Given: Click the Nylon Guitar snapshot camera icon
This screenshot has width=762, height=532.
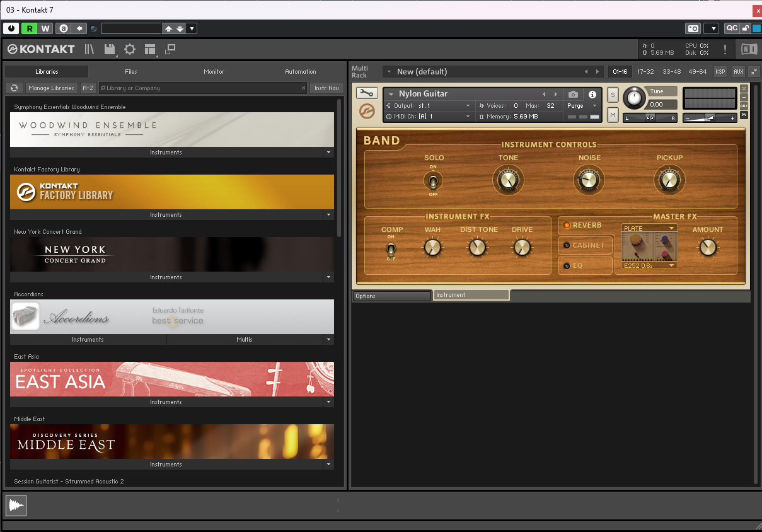Looking at the screenshot, I should 573,95.
